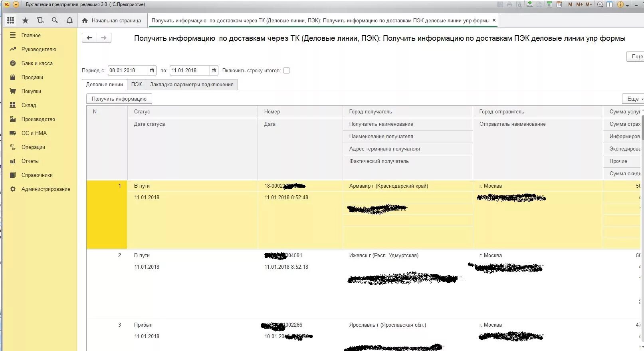Click the save diskette icon in title bar
The width and height of the screenshot is (644, 351).
500,4
